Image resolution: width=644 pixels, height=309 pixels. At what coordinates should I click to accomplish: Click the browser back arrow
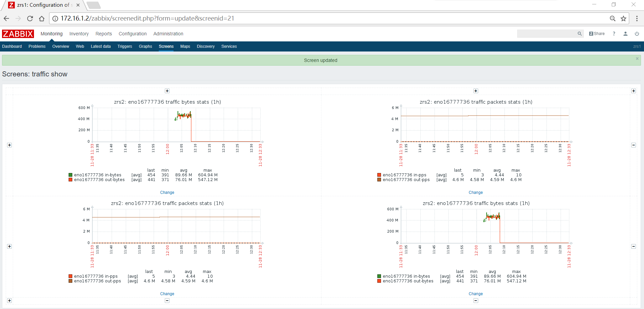tap(6, 19)
